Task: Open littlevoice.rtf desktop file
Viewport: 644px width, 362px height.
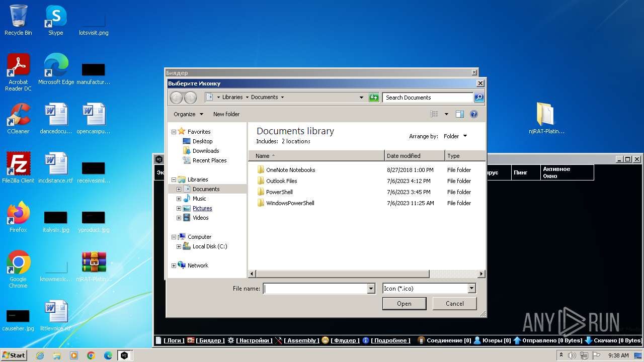Action: 56,316
